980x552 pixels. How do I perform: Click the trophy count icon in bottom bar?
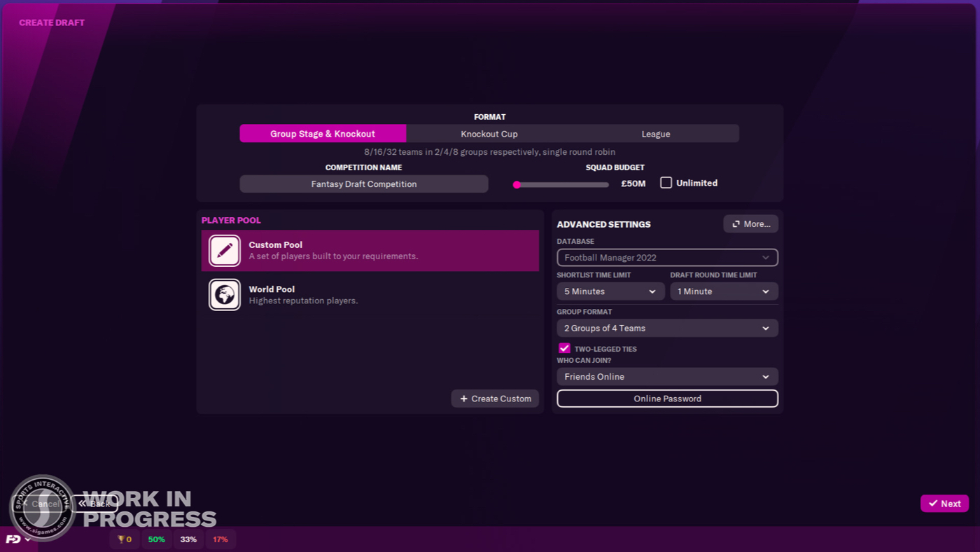[x=125, y=539]
